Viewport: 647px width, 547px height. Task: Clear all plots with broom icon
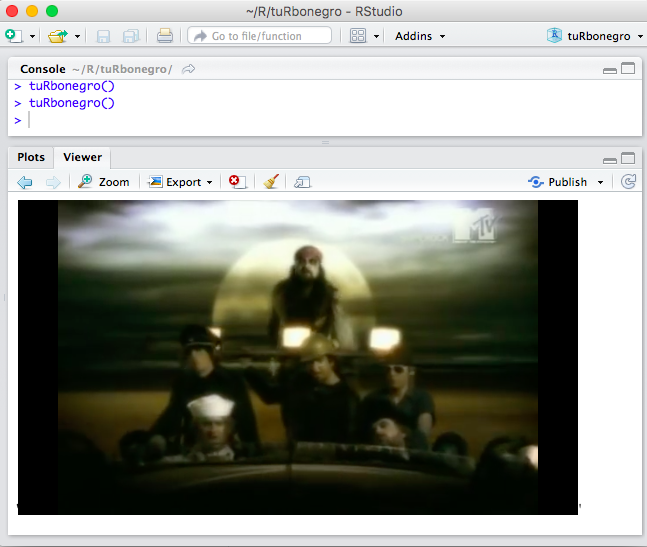(x=271, y=182)
